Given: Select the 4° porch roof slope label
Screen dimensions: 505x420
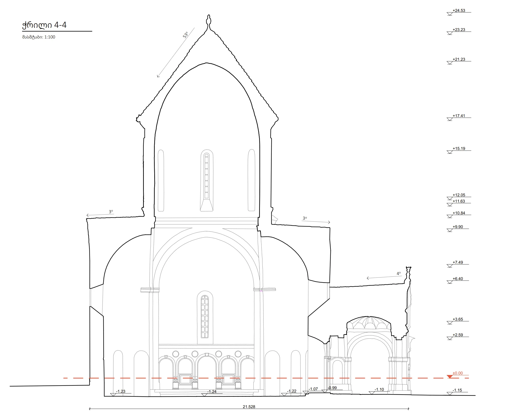Looking at the screenshot, I should pyautogui.click(x=399, y=273).
